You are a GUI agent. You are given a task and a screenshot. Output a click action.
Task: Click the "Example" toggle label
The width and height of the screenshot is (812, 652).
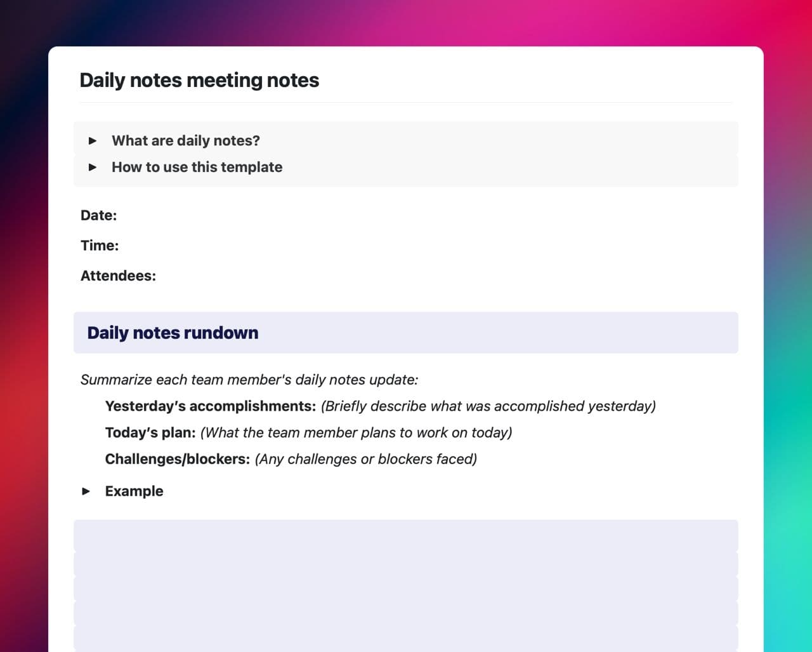coord(134,491)
